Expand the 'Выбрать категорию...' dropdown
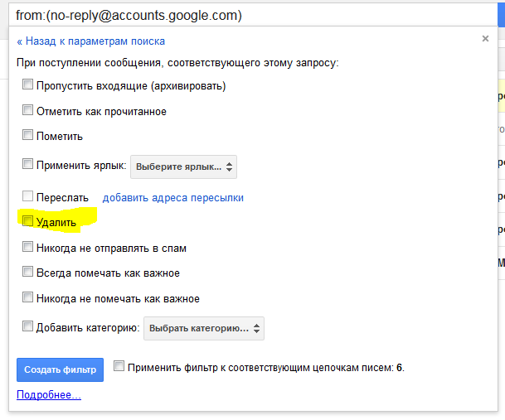This screenshot has width=505, height=420. [204, 328]
